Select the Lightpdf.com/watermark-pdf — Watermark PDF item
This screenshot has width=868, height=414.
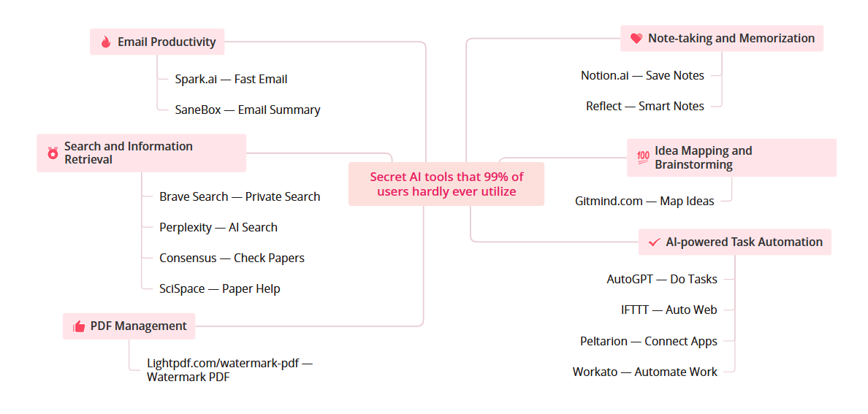pos(229,370)
